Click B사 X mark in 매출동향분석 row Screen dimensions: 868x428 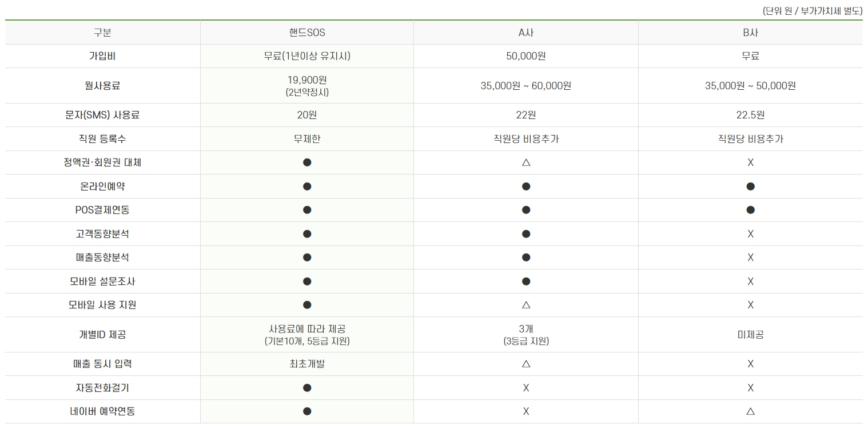pos(750,257)
